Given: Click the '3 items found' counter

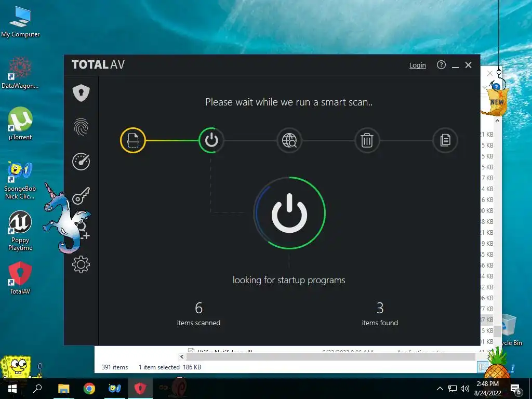Looking at the screenshot, I should (380, 314).
